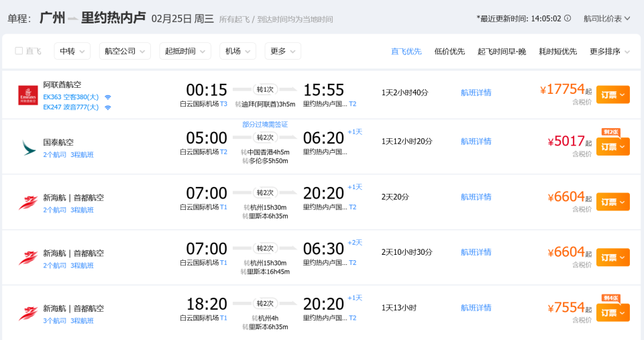This screenshot has width=644, height=340.
Task: Click the Emirates airline logo
Action: [x=28, y=95]
